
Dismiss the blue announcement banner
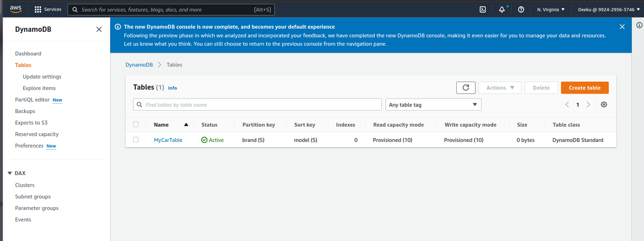pyautogui.click(x=622, y=27)
